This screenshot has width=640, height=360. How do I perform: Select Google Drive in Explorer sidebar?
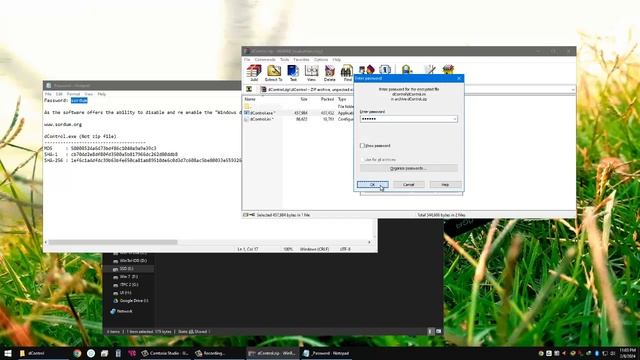click(134, 301)
